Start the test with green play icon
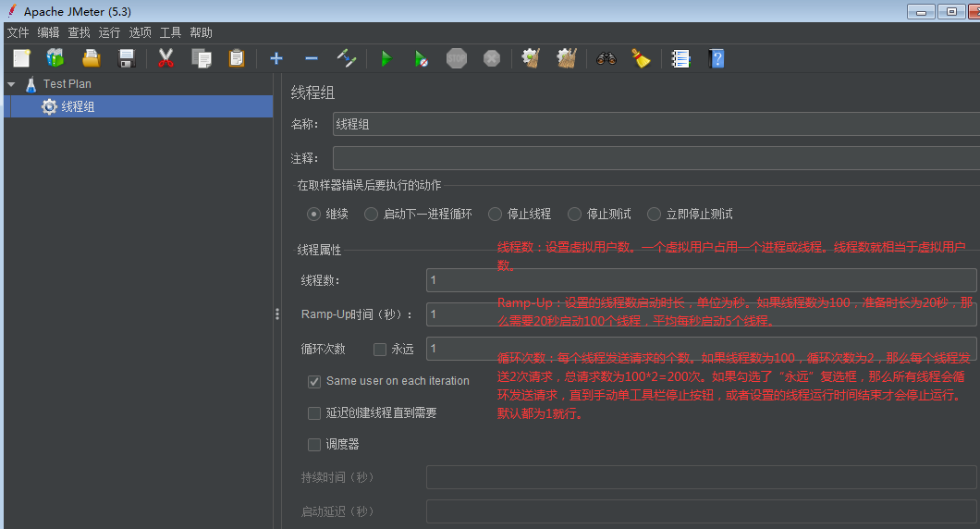Viewport: 980px width, 529px height. pos(386,59)
